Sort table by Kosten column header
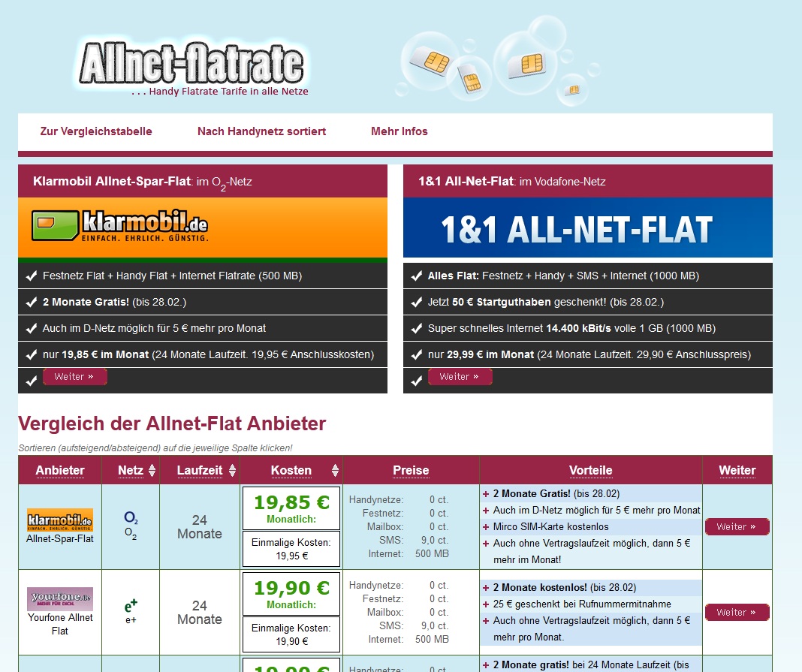 tap(291, 471)
